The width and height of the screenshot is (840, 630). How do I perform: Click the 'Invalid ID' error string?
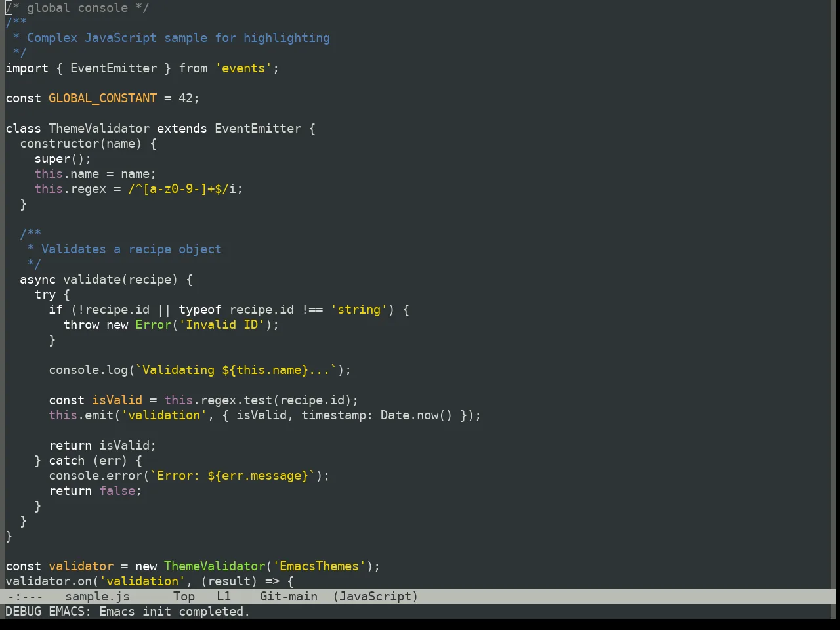click(222, 325)
